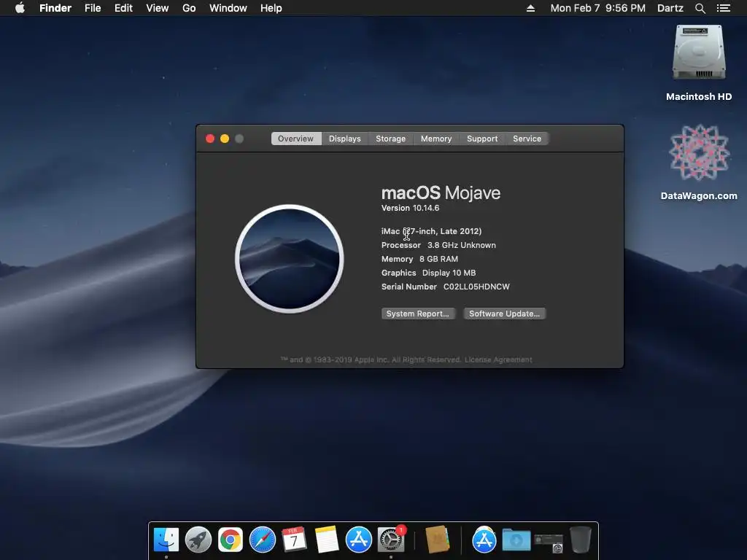This screenshot has width=747, height=560.
Task: Open Spotlight search magnifier
Action: 700,8
